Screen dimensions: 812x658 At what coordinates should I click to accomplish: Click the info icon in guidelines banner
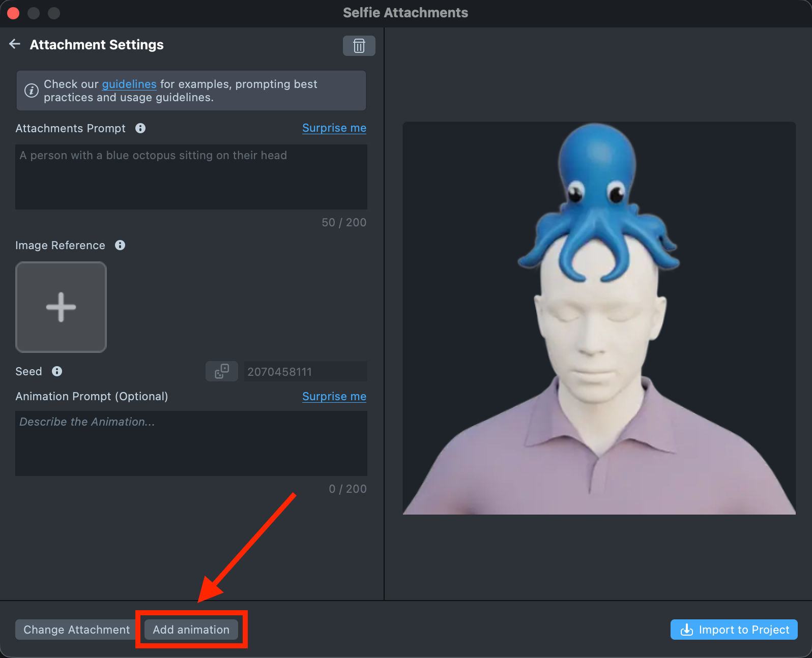(x=32, y=91)
